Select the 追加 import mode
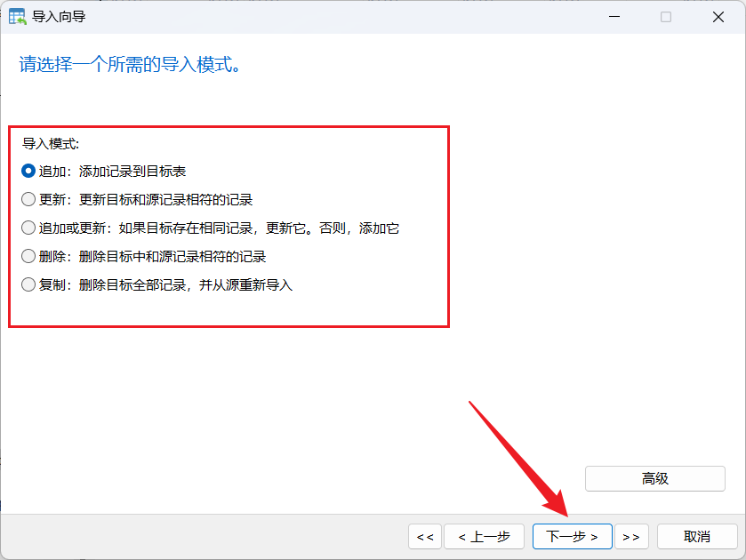The height and width of the screenshot is (560, 746). [28, 171]
